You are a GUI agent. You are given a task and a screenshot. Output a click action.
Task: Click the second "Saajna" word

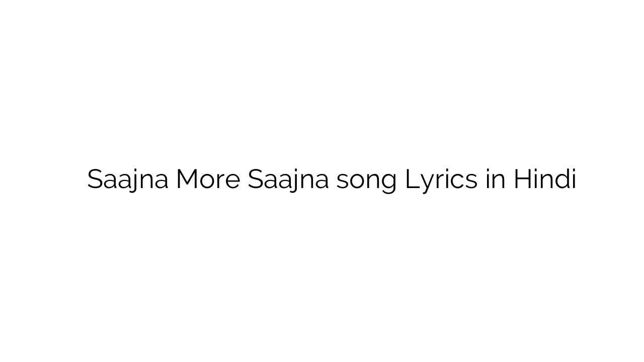[x=288, y=179]
